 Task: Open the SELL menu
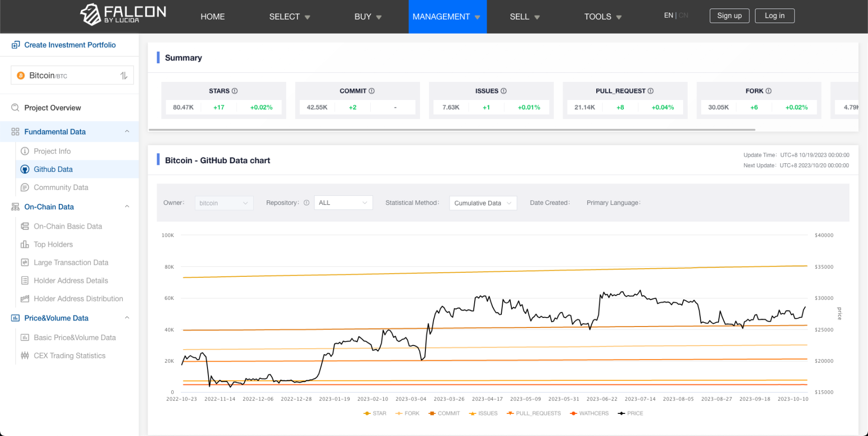click(525, 17)
